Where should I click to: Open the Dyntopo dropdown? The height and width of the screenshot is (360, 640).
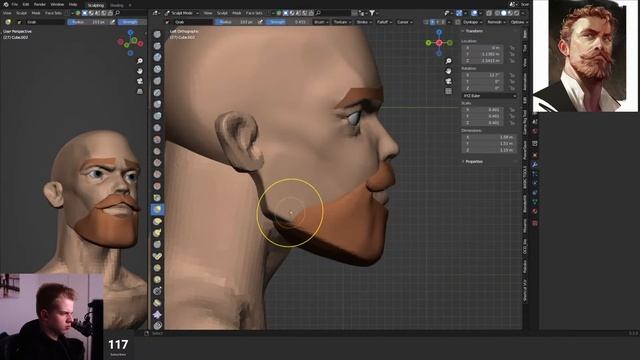(472, 22)
